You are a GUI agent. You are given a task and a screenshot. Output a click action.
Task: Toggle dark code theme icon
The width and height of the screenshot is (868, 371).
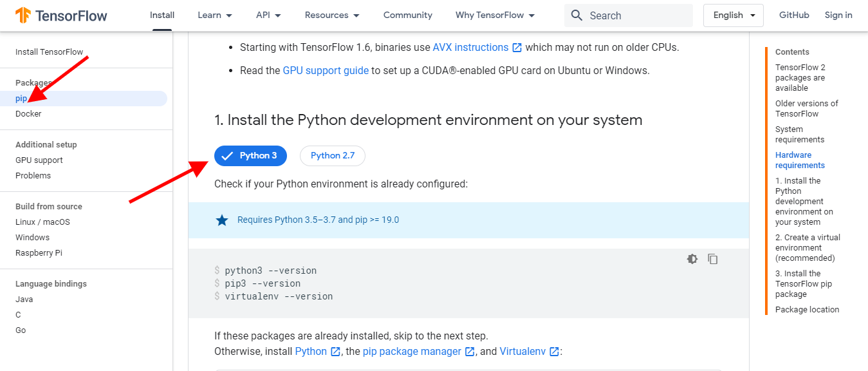click(x=692, y=259)
